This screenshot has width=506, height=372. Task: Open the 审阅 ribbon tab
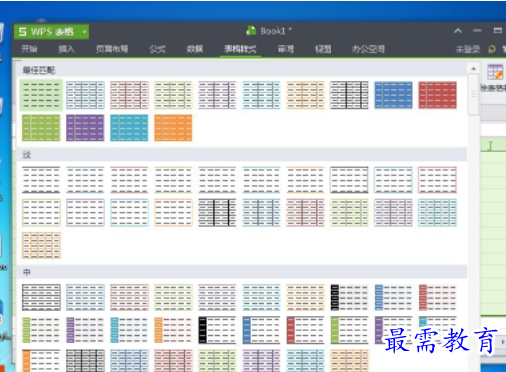pos(286,49)
